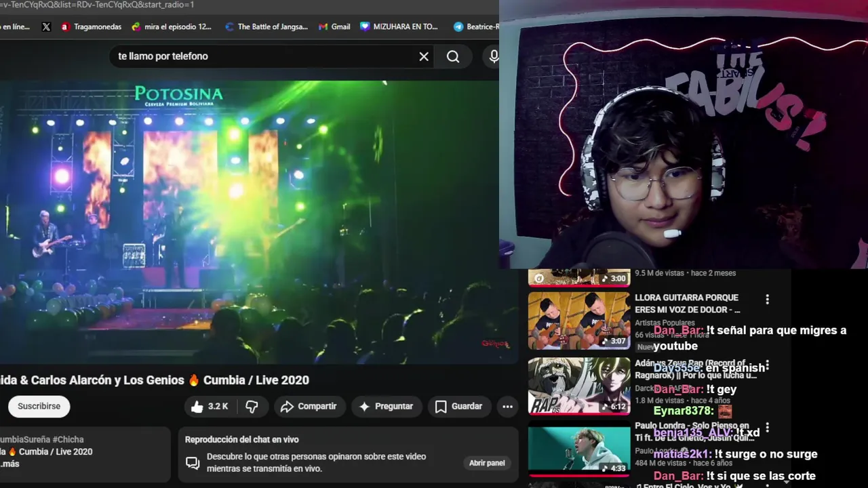The height and width of the screenshot is (488, 868).
Task: Open the "mira el episodio 12" bookmark
Action: (x=172, y=27)
